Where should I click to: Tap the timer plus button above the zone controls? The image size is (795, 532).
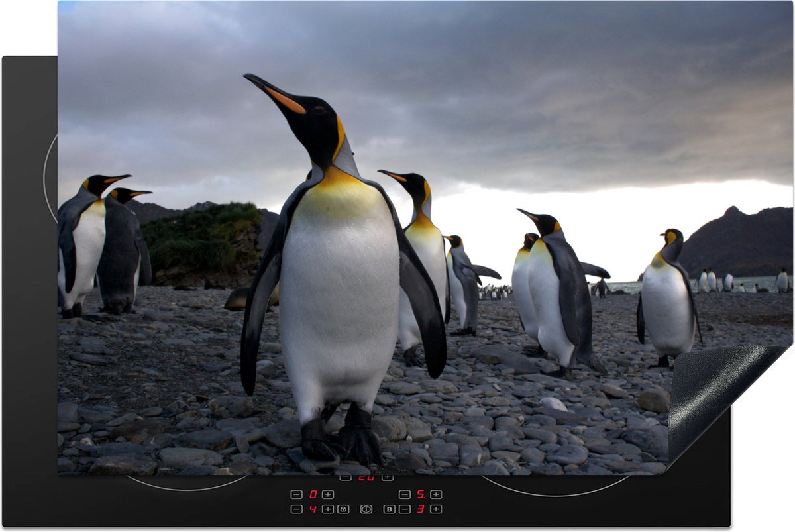coord(388,477)
